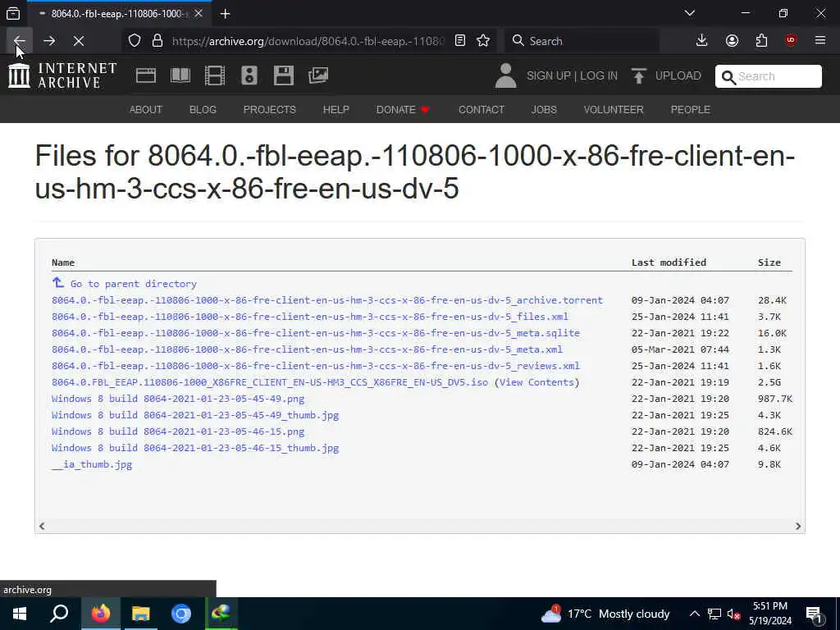Click the archive.org address bar URL
Screen dimensions: 840x630
308,41
